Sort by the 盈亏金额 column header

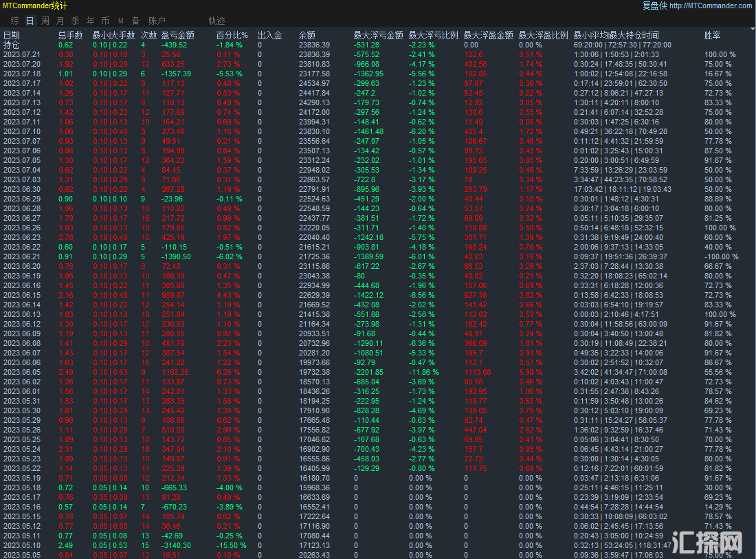177,35
